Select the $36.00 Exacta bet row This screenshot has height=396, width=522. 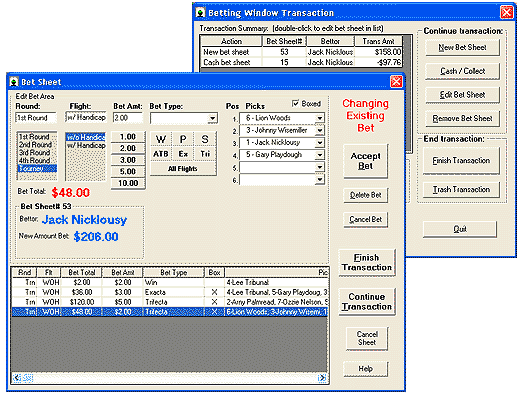(x=170, y=292)
